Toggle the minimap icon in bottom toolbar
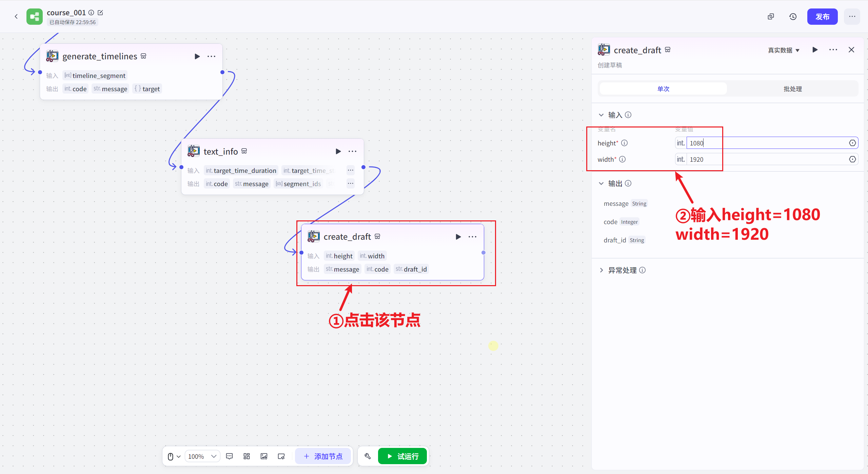 tap(281, 456)
